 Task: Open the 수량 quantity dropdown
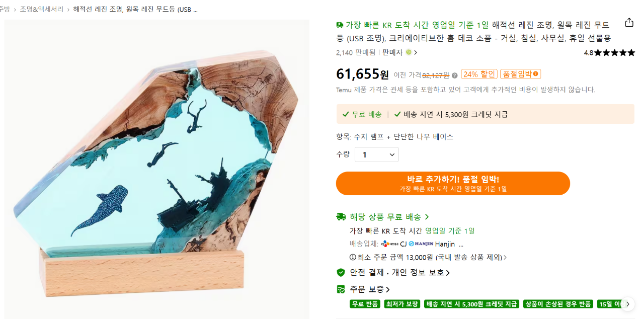[x=377, y=154]
